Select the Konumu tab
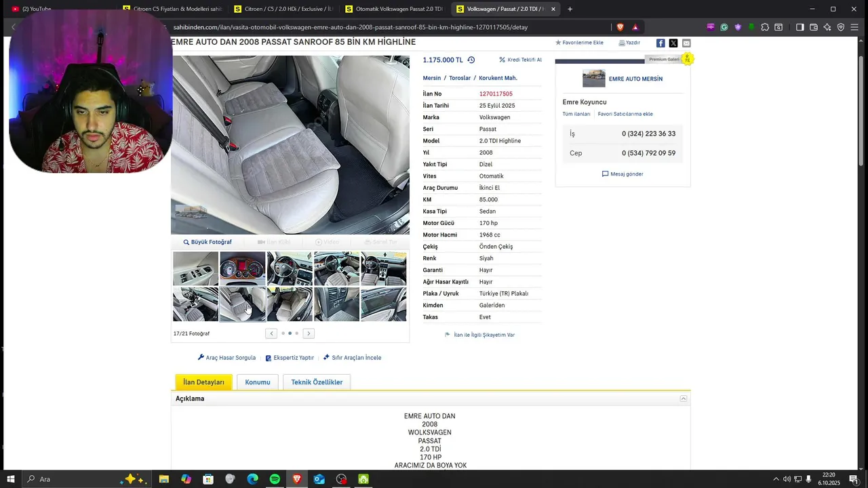Image resolution: width=868 pixels, height=488 pixels. click(258, 382)
